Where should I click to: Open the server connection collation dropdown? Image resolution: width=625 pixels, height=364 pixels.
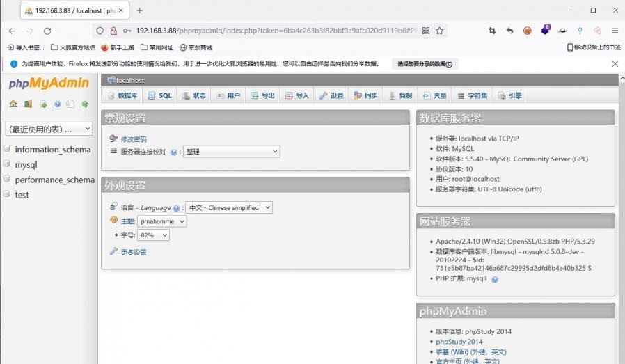pos(231,152)
